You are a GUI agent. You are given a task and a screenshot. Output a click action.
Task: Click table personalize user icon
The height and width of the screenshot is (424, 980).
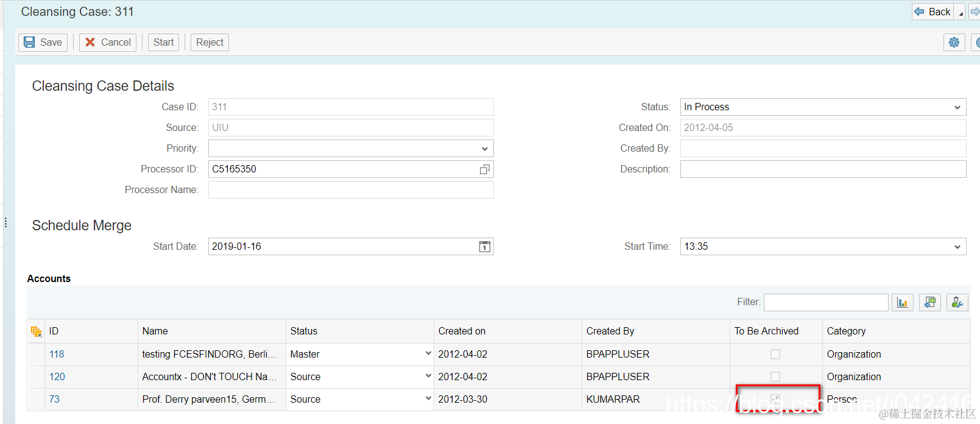coord(957,302)
